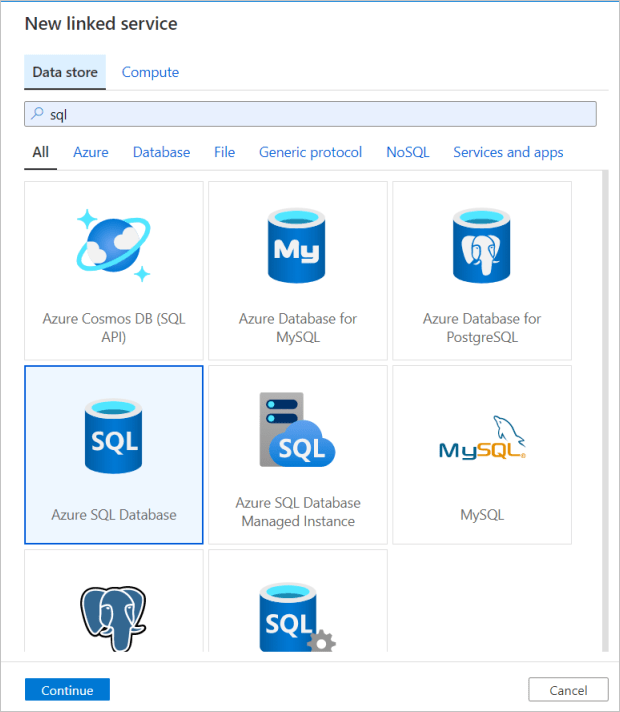Click Azure SQL Database Managed Instance label
Viewport: 620px width, 712px height.
point(298,512)
